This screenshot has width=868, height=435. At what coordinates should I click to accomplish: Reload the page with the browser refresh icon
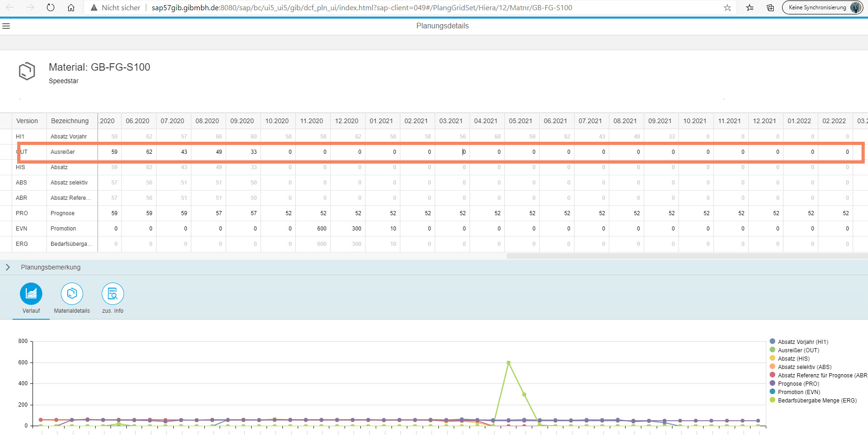click(x=51, y=7)
